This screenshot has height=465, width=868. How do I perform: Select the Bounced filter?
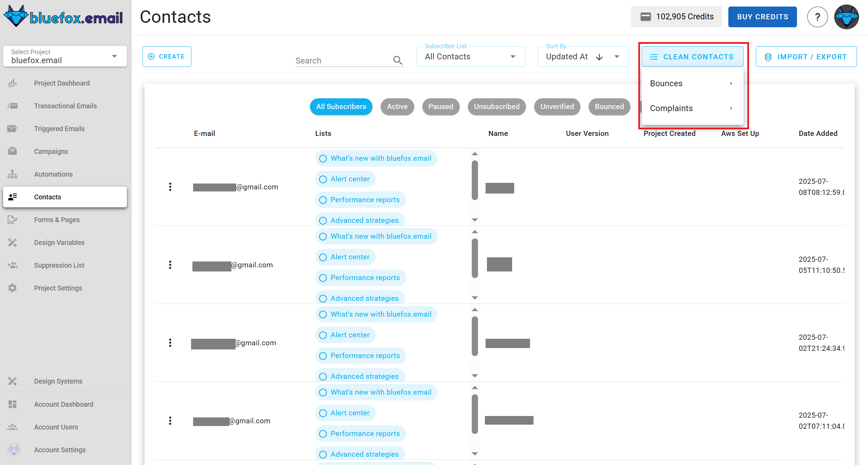pyautogui.click(x=609, y=107)
